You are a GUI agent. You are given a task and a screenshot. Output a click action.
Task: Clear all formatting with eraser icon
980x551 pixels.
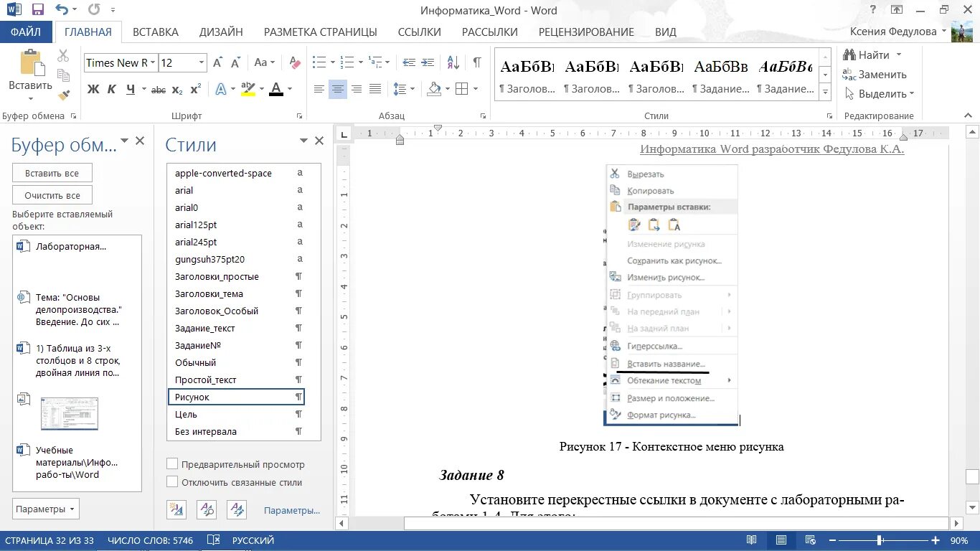(x=294, y=62)
